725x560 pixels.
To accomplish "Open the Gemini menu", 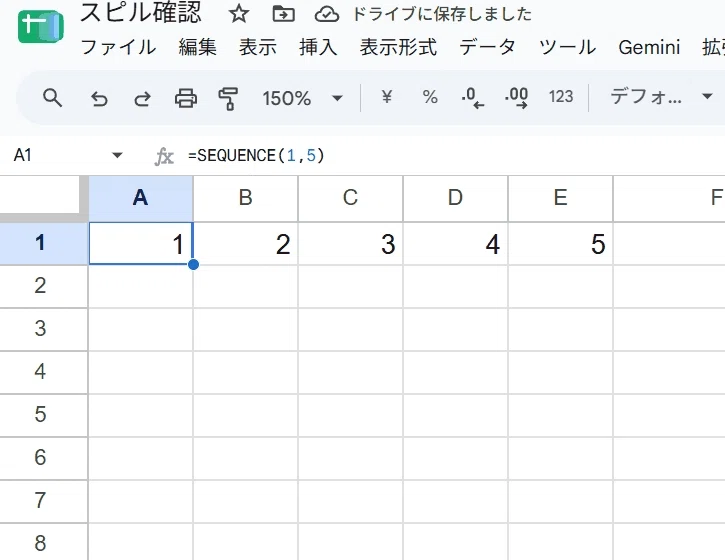I will tap(649, 47).
